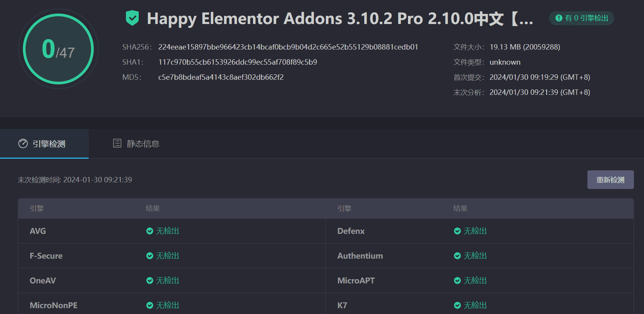Click the 无检出 result for Defenx
Viewport: 644px width, 314px height.
(475, 231)
